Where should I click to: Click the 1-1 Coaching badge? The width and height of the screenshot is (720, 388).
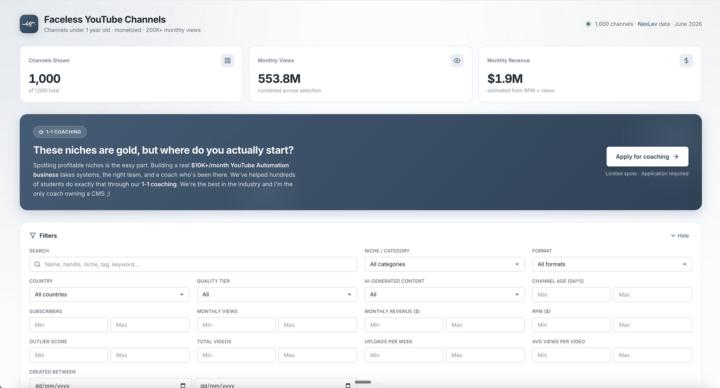click(x=60, y=132)
